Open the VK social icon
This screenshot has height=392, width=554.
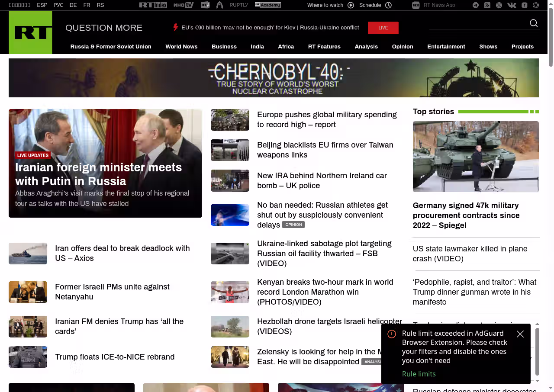point(512,5)
